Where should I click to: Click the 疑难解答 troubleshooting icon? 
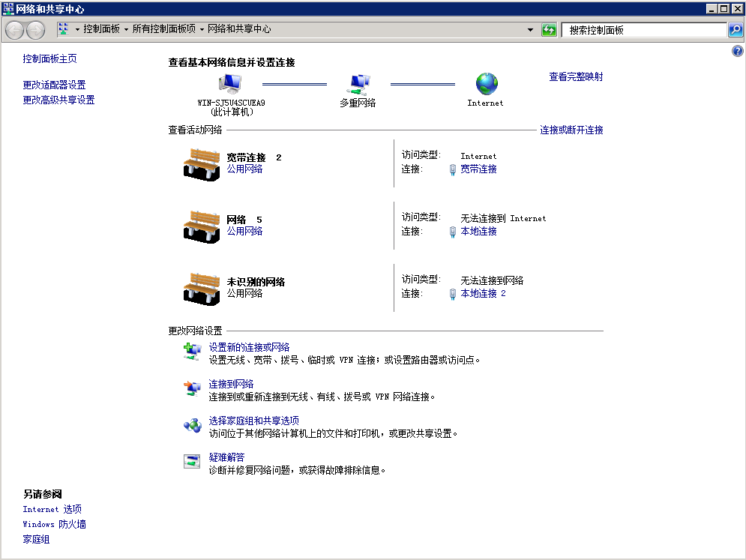pos(192,462)
